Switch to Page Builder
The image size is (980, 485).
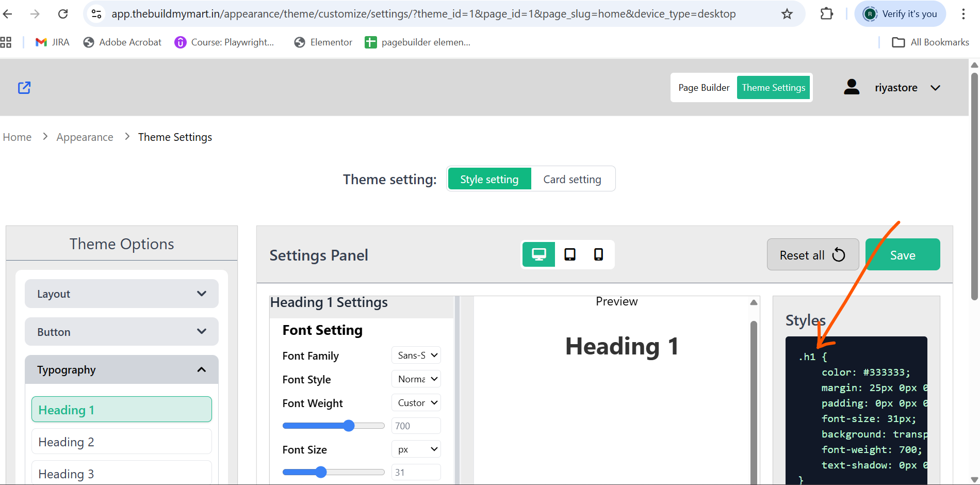tap(704, 88)
